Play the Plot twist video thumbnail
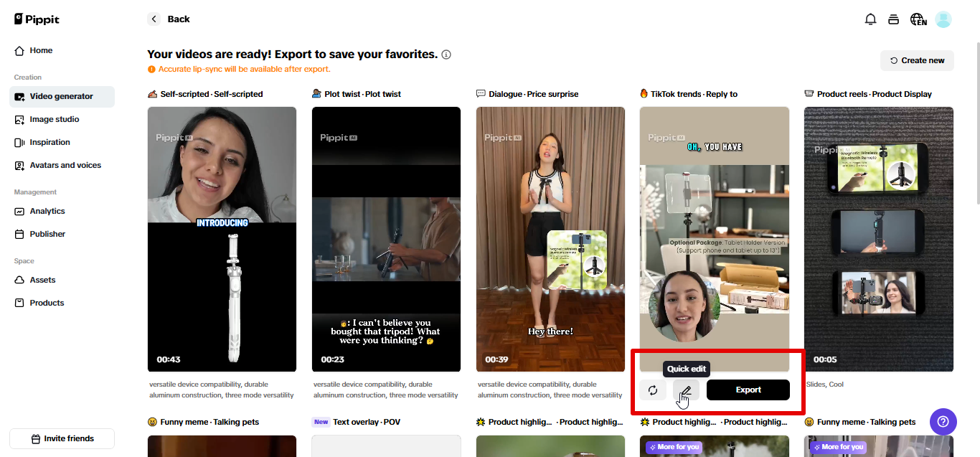Viewport: 980px width, 457px height. point(386,239)
